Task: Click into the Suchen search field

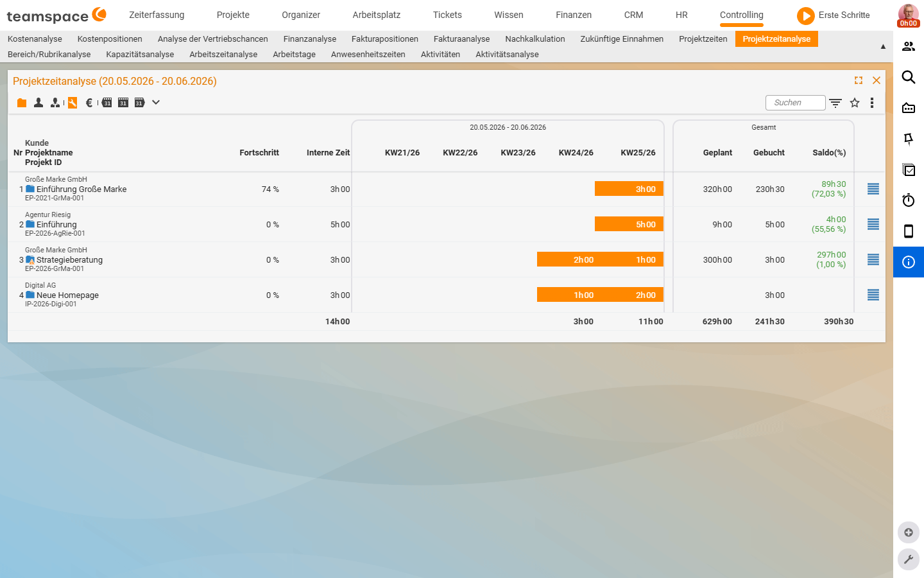Action: (796, 103)
